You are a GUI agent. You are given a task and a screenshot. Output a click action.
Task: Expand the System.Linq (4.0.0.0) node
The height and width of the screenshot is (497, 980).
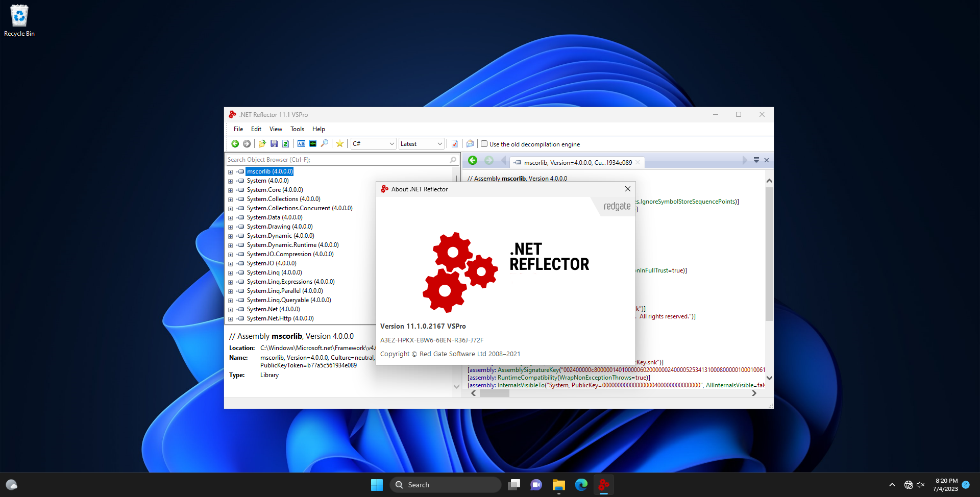(x=230, y=273)
